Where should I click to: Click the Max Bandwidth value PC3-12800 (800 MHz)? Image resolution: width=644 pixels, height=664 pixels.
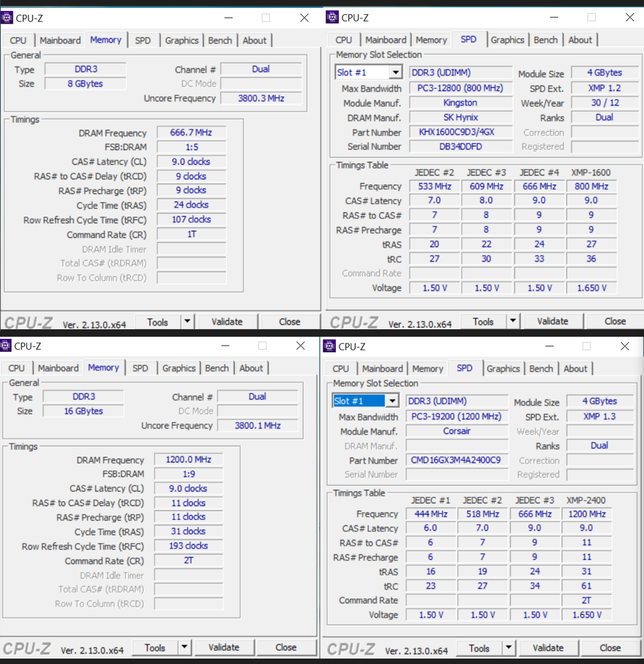pyautogui.click(x=461, y=88)
